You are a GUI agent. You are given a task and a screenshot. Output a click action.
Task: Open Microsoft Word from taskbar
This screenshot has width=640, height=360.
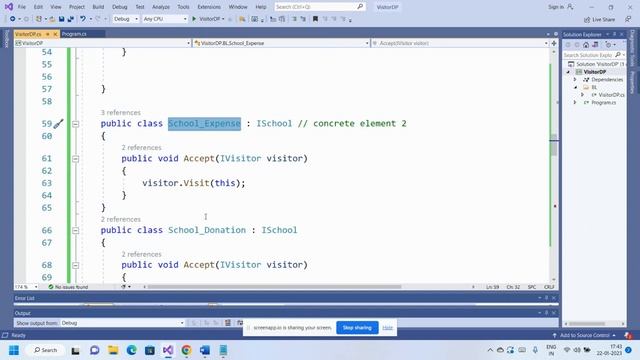[x=205, y=350]
